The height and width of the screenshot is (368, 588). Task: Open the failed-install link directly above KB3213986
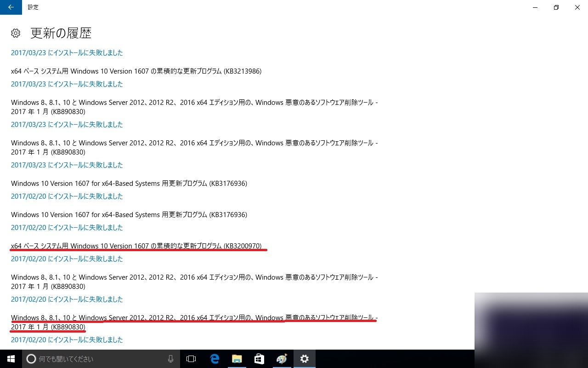click(x=67, y=53)
